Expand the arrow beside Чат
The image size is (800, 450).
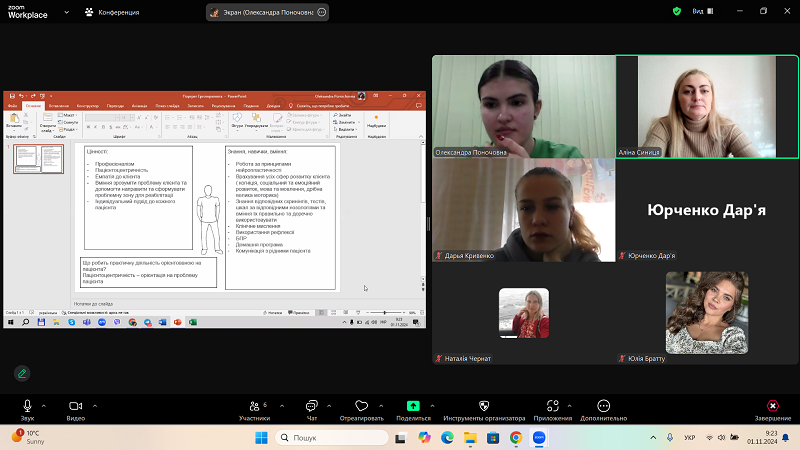329,406
